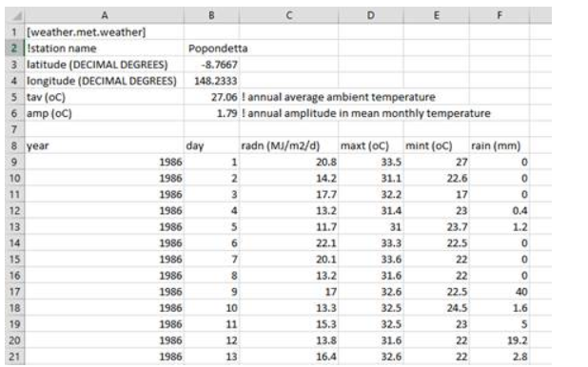Select longitude value 148.2333 cell

coord(211,81)
